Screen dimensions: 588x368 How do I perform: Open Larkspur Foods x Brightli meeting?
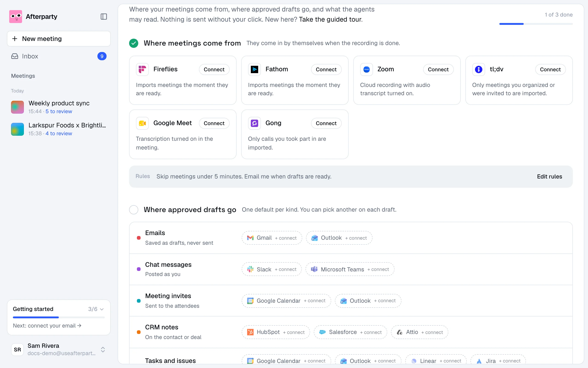[x=59, y=129]
